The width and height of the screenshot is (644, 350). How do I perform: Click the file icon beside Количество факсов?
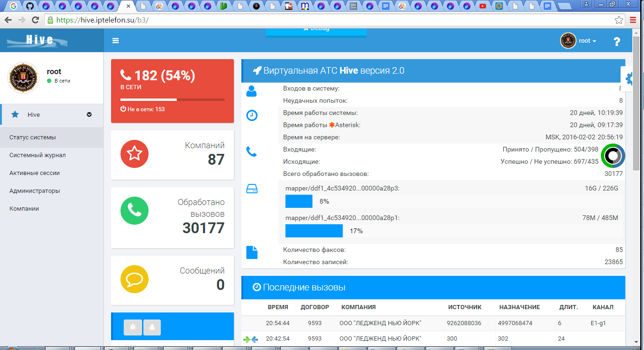point(252,252)
